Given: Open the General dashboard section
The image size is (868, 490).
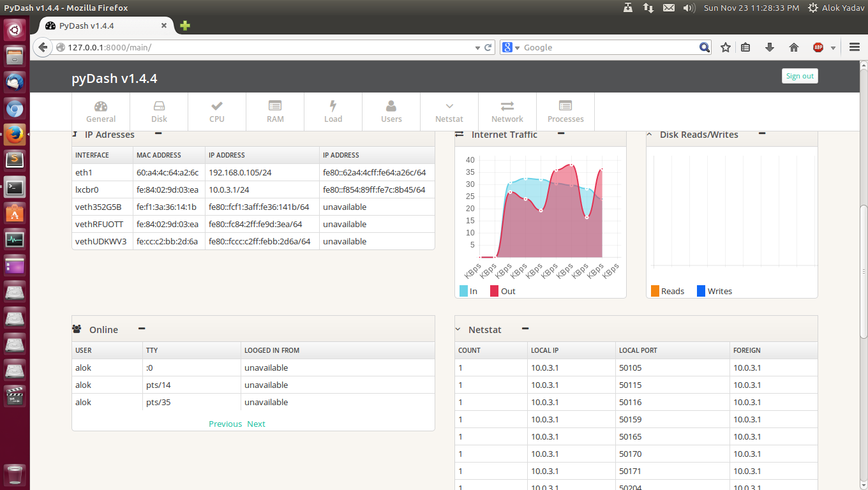Looking at the screenshot, I should (x=101, y=112).
